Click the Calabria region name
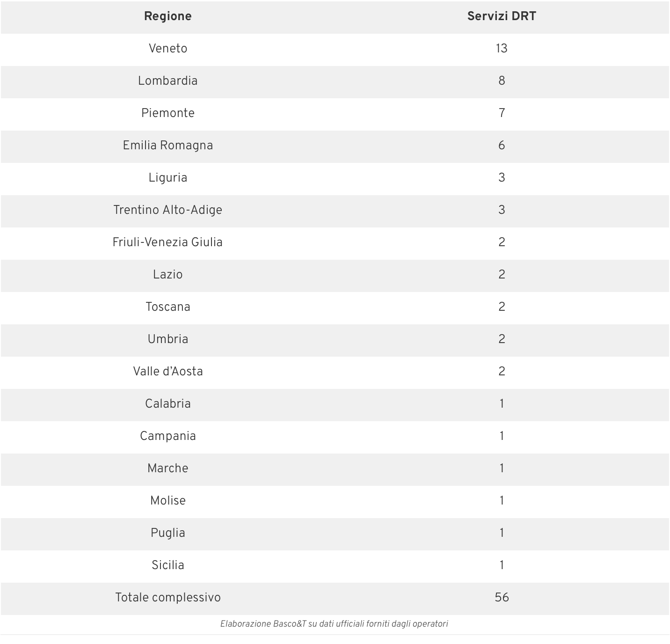Viewport: 670px width, 644px height. [167, 404]
